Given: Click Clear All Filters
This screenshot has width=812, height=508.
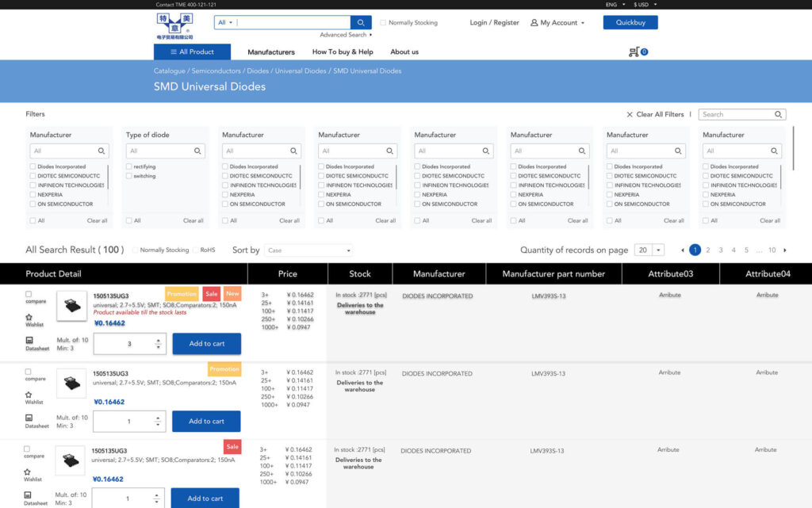Looking at the screenshot, I should click(x=655, y=114).
